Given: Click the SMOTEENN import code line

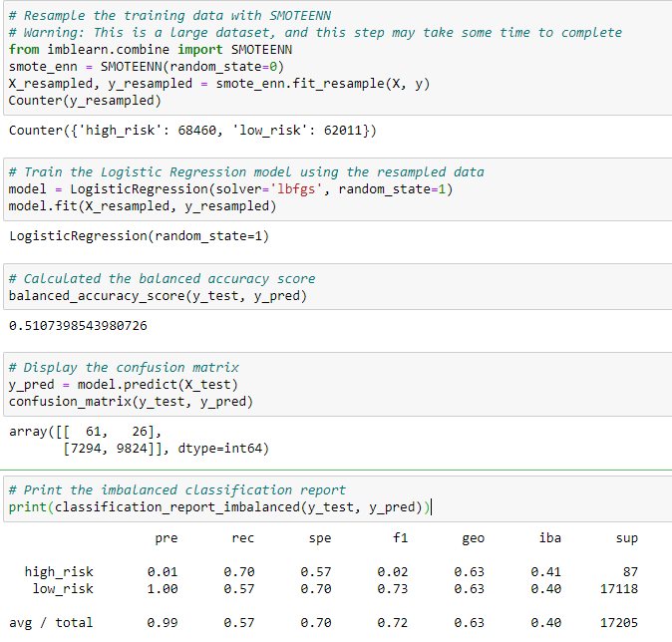Looking at the screenshot, I should tap(151, 50).
